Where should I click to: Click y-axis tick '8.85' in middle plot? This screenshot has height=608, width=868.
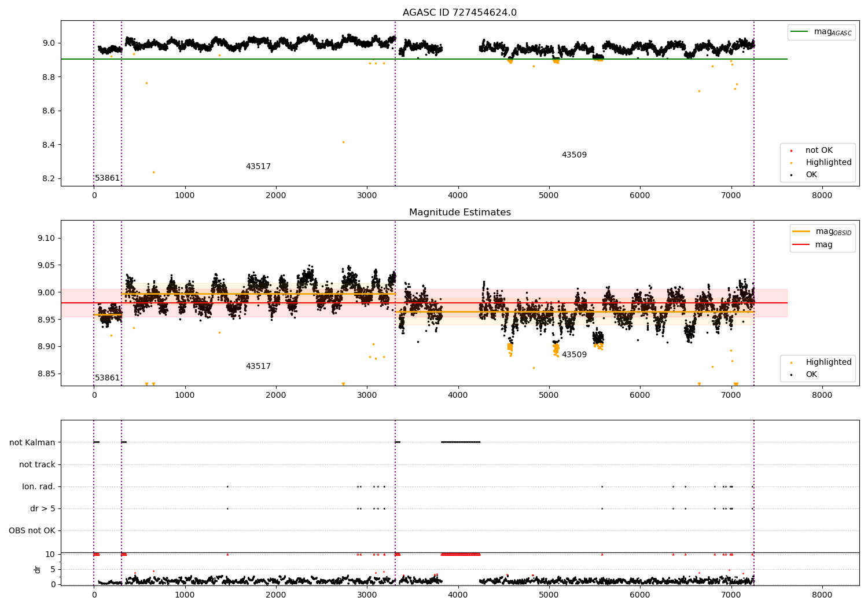[46, 373]
